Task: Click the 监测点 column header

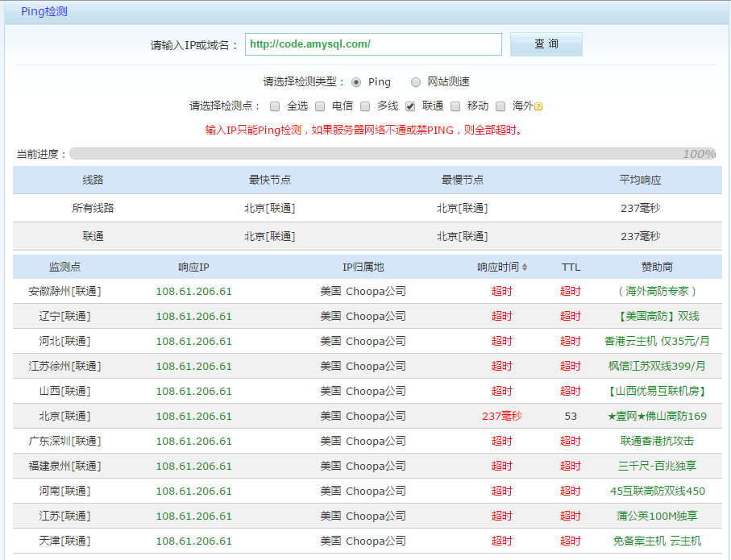Action: tap(64, 268)
